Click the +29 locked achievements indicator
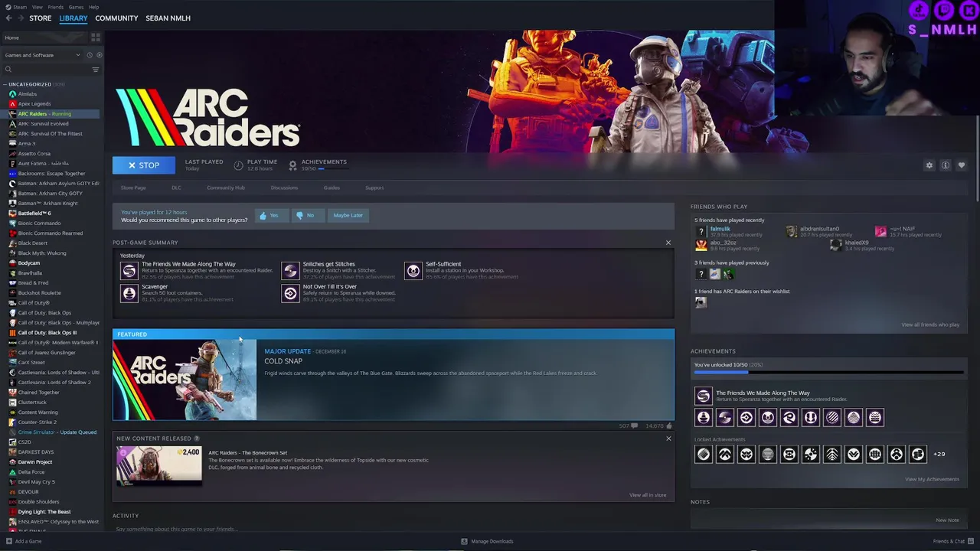The height and width of the screenshot is (551, 980). [x=939, y=455]
